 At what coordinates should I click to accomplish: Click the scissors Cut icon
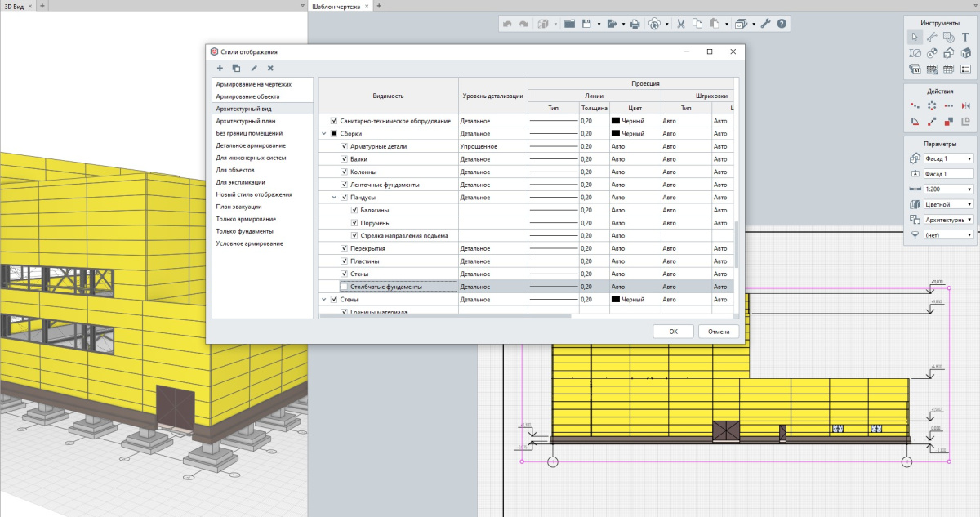pyautogui.click(x=679, y=24)
